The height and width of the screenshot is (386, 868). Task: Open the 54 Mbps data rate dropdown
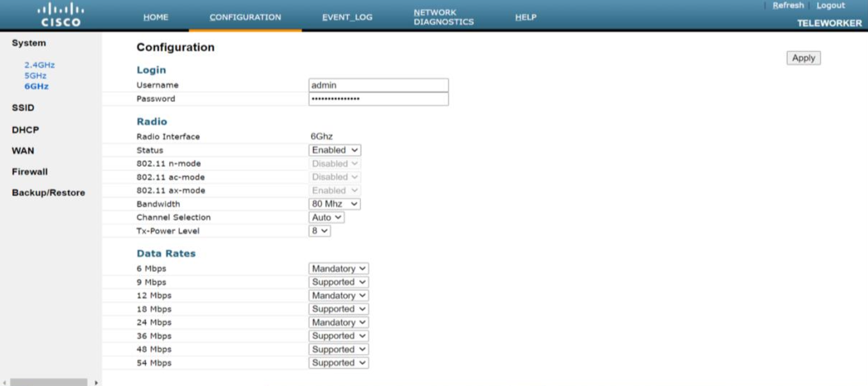[x=339, y=363]
